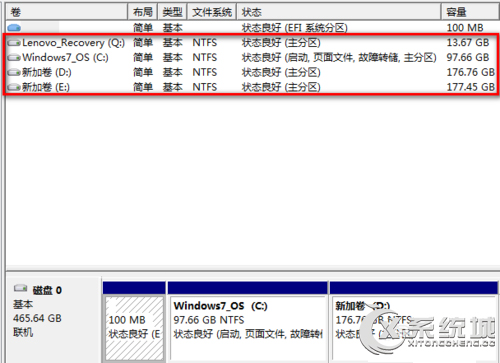
Task: Sort by the 文件系统 column header
Action: pos(212,12)
